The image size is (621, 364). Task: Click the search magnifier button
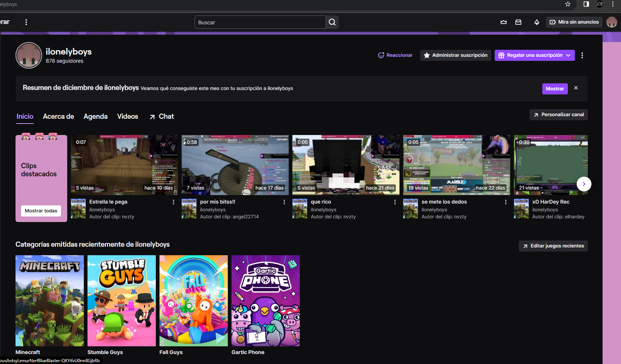(332, 22)
